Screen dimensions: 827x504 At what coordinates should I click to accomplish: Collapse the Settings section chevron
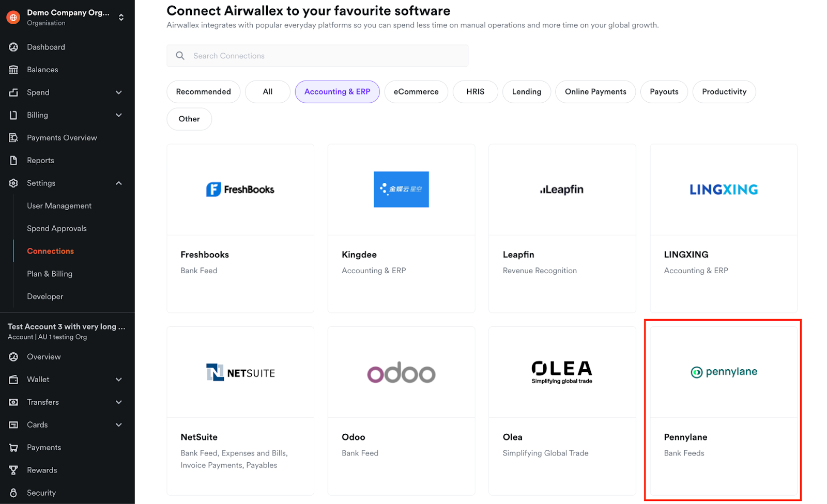[x=119, y=183]
